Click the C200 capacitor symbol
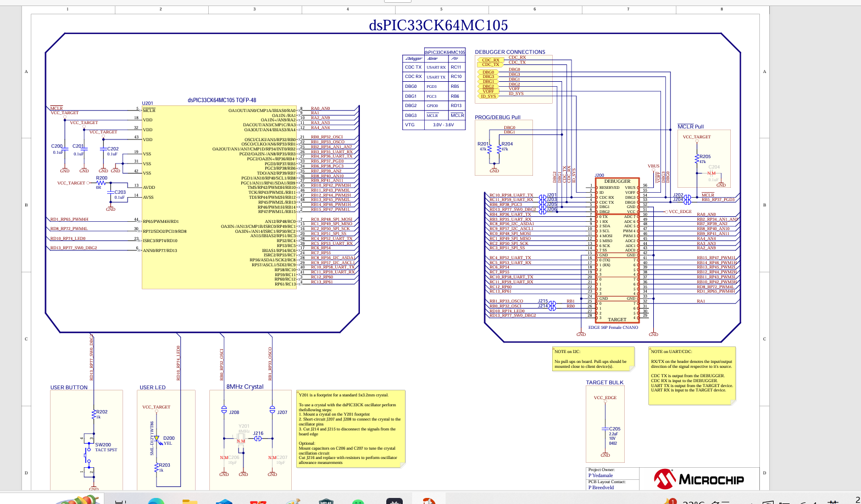 tap(64, 148)
